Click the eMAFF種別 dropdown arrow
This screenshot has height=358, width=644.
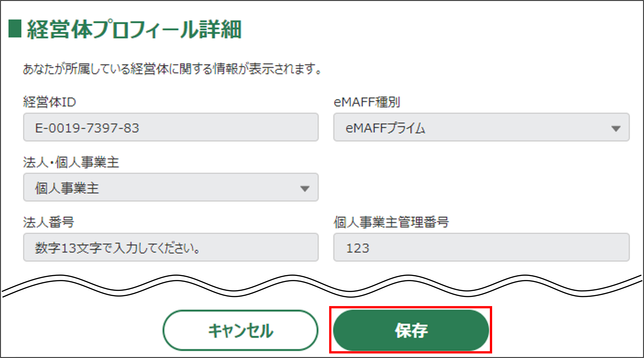616,129
